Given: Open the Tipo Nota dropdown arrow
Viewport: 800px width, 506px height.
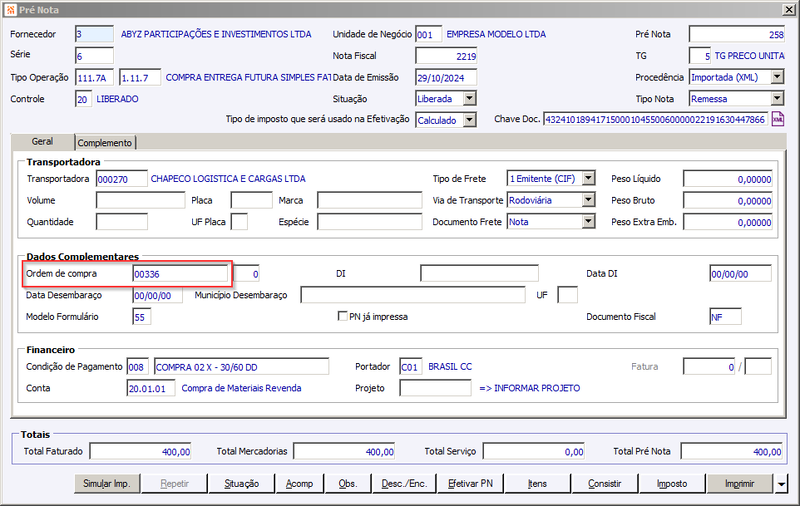Looking at the screenshot, I should [777, 98].
